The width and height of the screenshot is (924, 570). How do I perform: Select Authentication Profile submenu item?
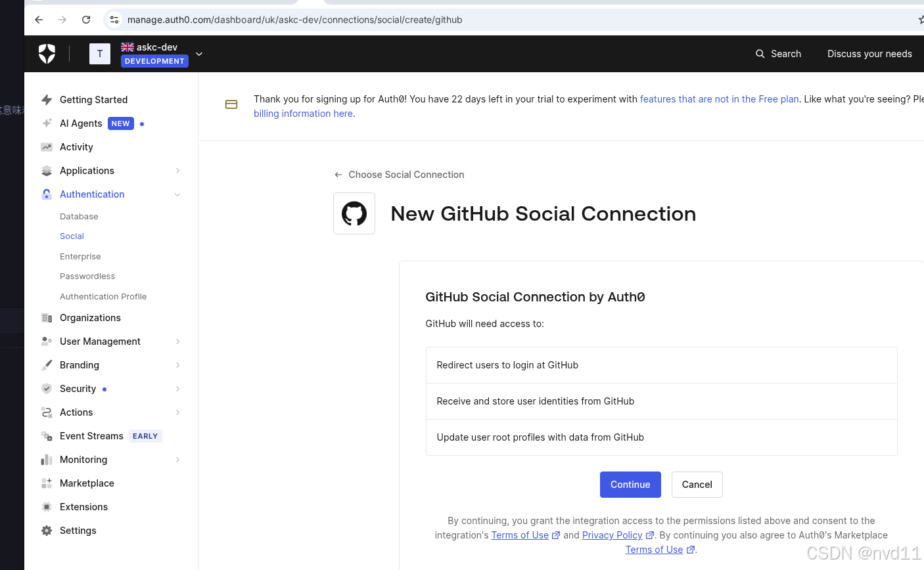[x=103, y=297]
